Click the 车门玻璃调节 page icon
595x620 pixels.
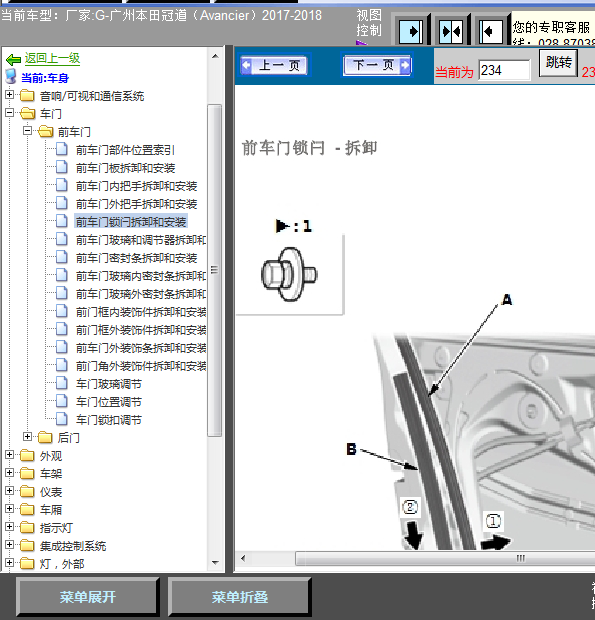62,383
